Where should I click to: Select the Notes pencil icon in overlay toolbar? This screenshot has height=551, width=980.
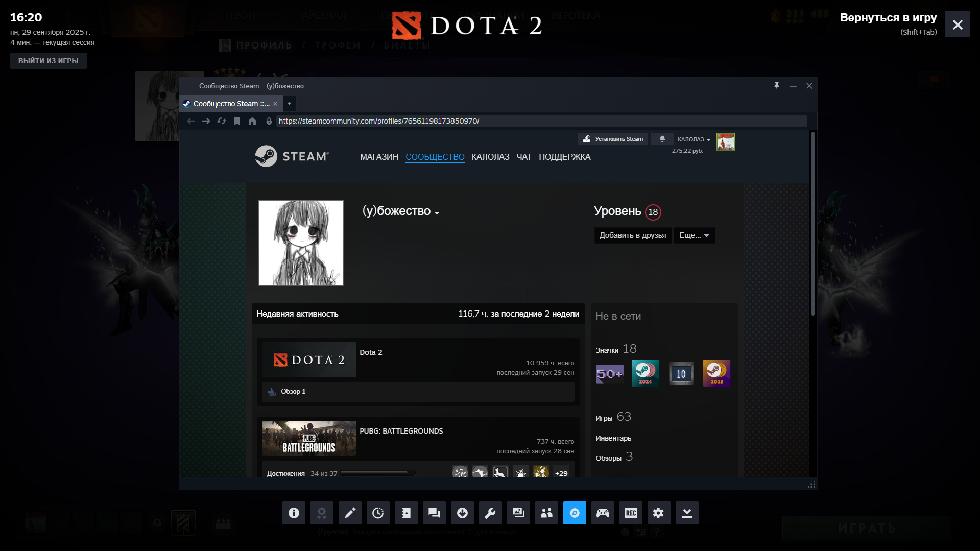click(350, 513)
